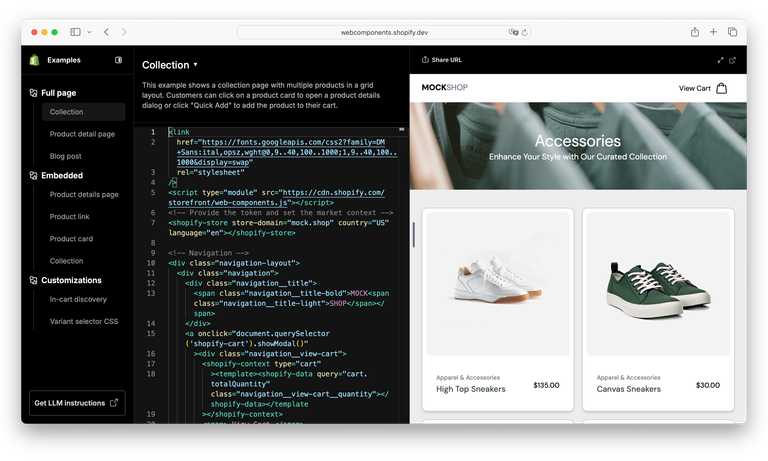Screen dimensions: 768x461
Task: Open Safari sidebar options chevron
Action: (89, 32)
